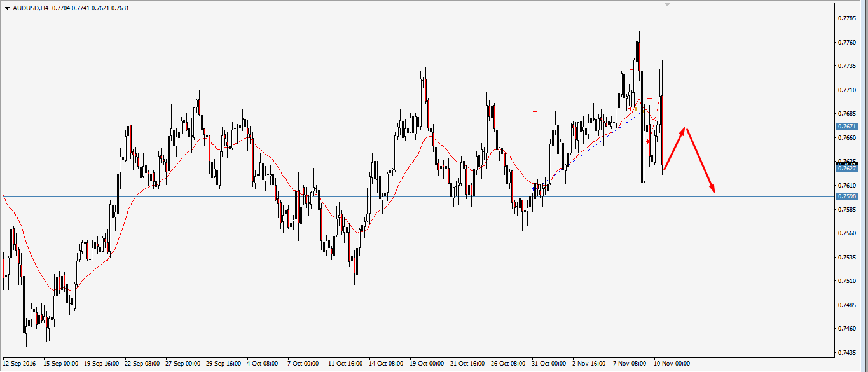Click the 29 Sep 16:00 time axis label
Image resolution: width=868 pixels, height=372 pixels.
[224, 364]
